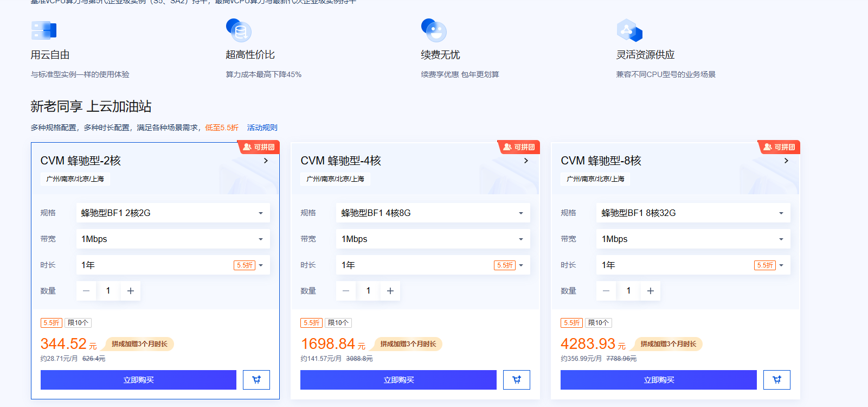Click 兼容不同CPU型号的业务场景 text
Viewport: 868px width, 407px height.
click(x=666, y=74)
